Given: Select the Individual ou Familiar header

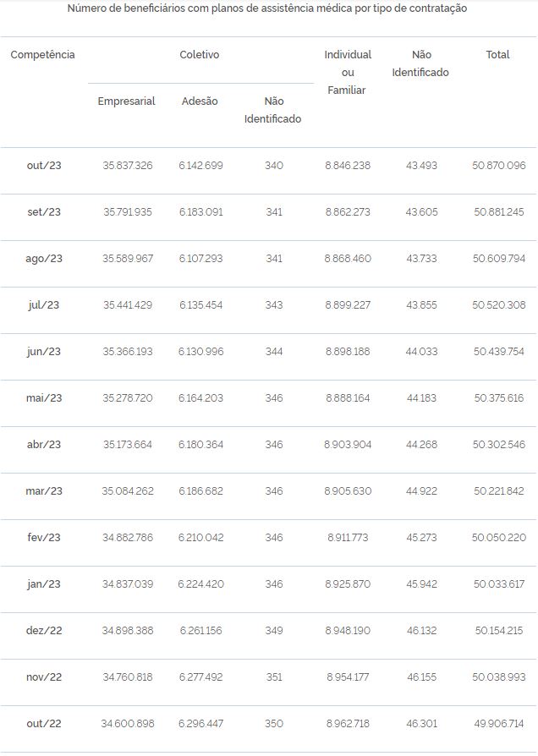Looking at the screenshot, I should [x=348, y=73].
